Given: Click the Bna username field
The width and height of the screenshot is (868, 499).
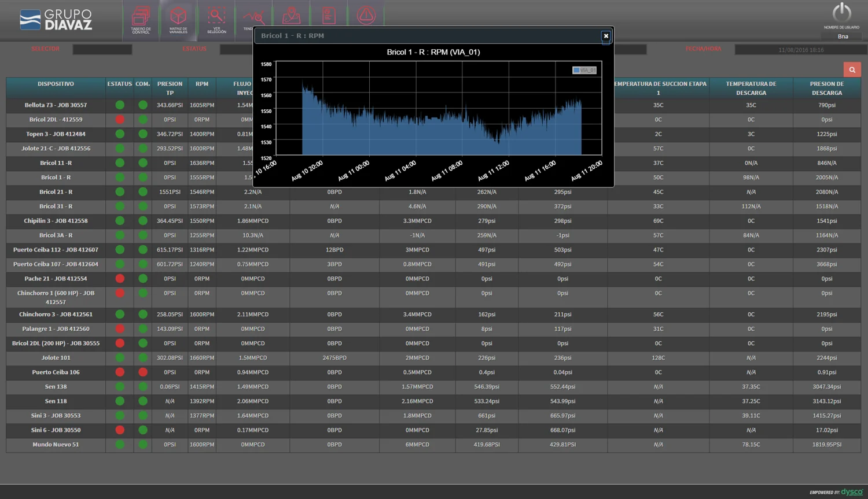Looking at the screenshot, I should point(843,36).
